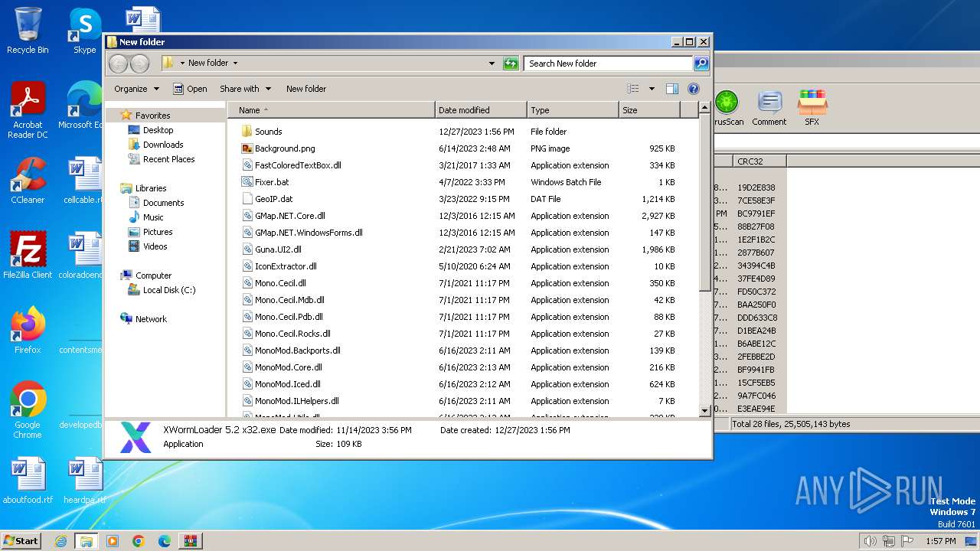Select the aboutfood.rtf desktop file

(x=28, y=481)
